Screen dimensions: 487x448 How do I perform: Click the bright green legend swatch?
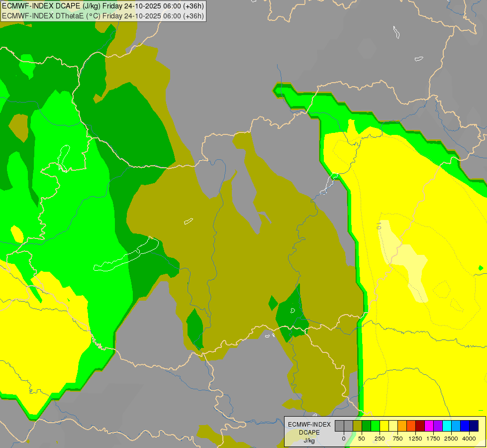[375, 426]
